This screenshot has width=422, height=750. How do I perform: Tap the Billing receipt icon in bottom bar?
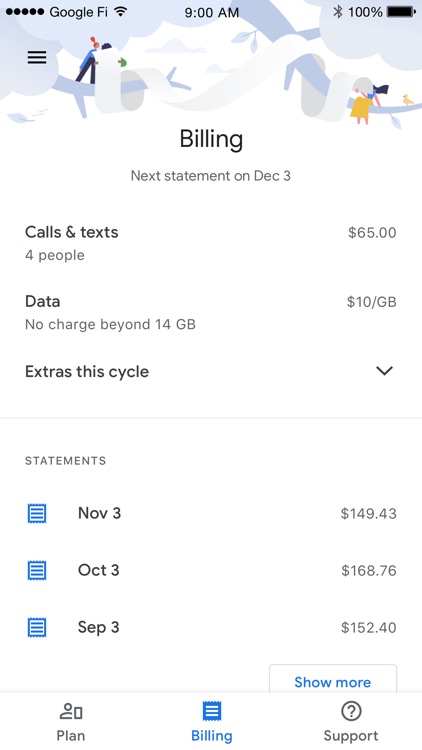[x=211, y=711]
